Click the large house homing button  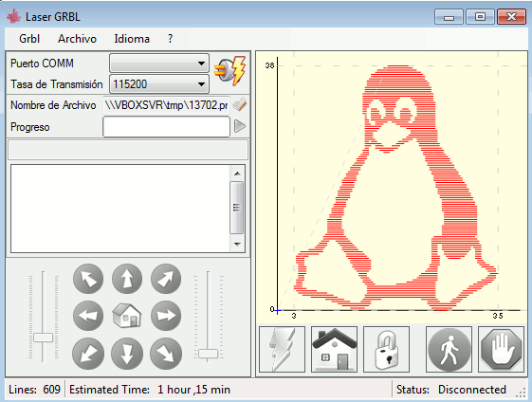coord(334,350)
